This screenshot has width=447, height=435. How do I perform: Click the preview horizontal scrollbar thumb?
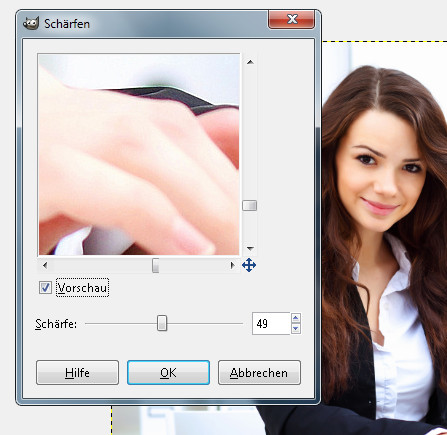(x=155, y=265)
